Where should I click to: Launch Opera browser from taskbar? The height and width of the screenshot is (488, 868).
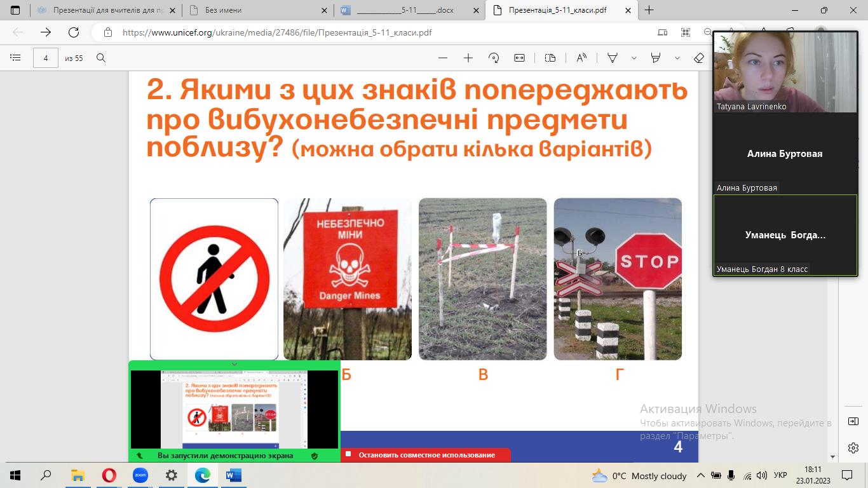pyautogui.click(x=109, y=475)
